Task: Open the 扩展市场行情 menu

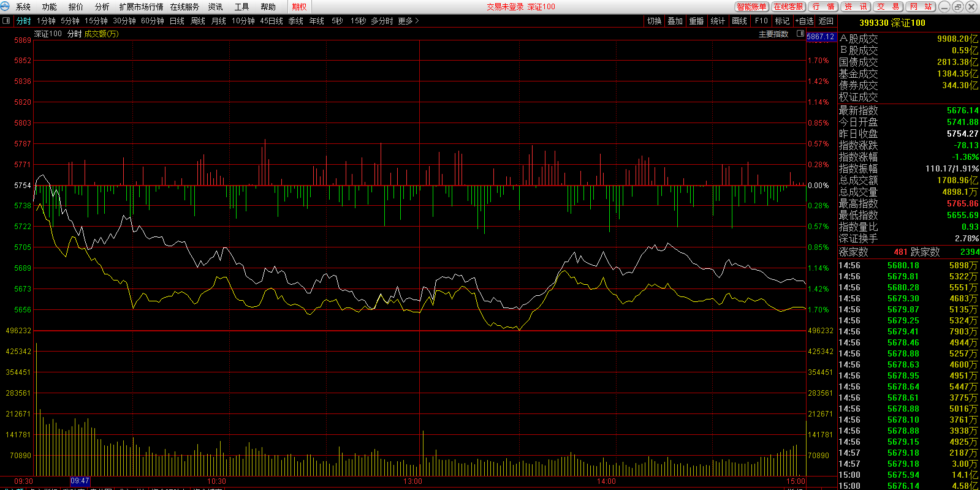Action: pos(141,7)
